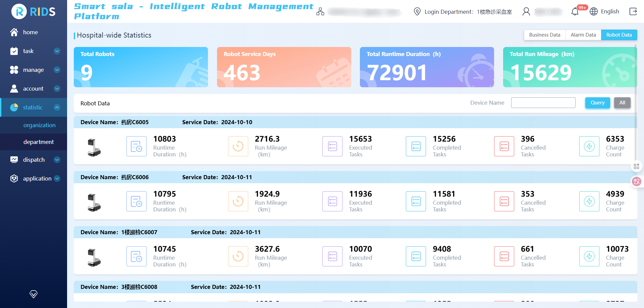Click the All button
The width and height of the screenshot is (644, 308).
[x=622, y=103]
